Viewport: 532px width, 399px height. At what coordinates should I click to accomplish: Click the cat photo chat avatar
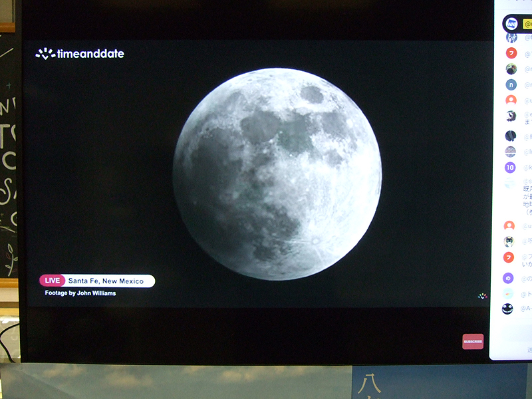[509, 241]
